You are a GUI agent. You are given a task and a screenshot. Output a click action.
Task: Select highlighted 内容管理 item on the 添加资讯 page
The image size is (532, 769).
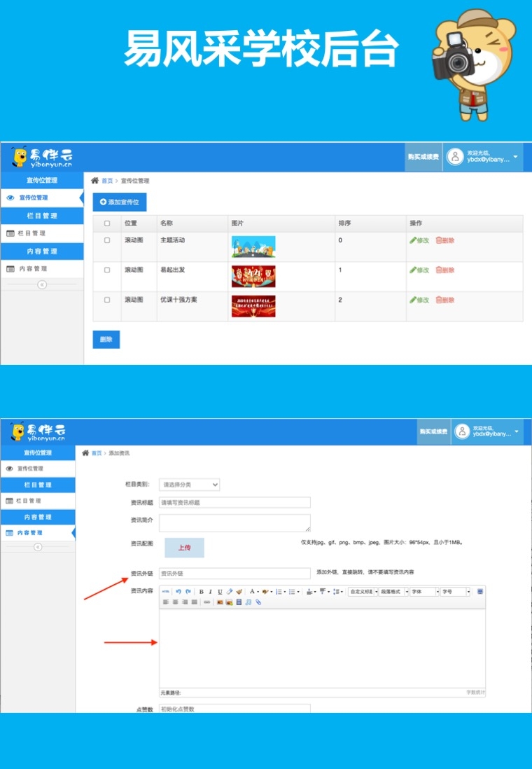click(x=38, y=532)
